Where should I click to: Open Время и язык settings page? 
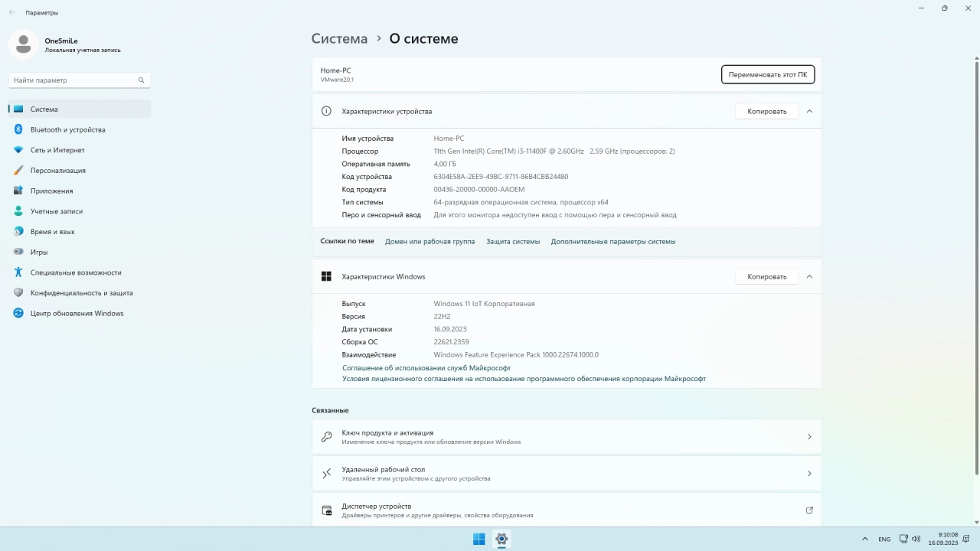coord(80,232)
